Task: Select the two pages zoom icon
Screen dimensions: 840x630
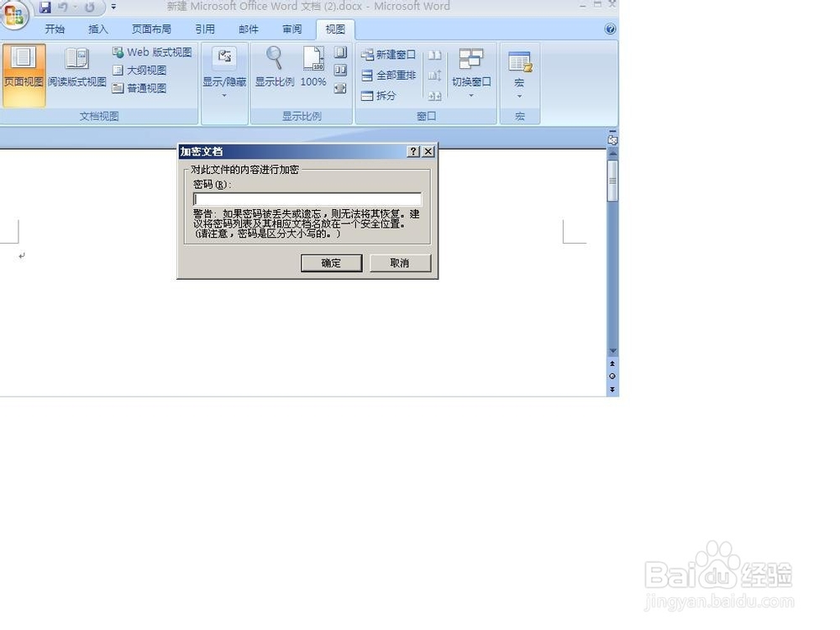Action: tap(341, 71)
